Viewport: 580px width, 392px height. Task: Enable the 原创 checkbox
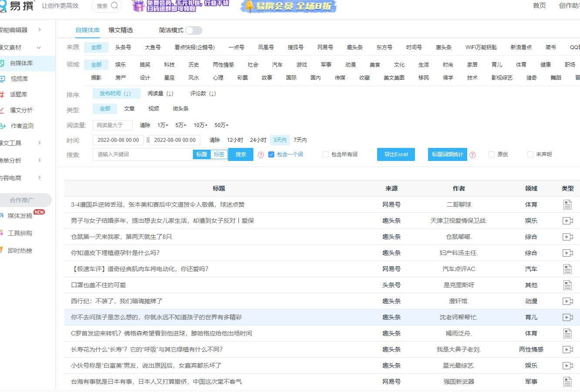pyautogui.click(x=492, y=154)
